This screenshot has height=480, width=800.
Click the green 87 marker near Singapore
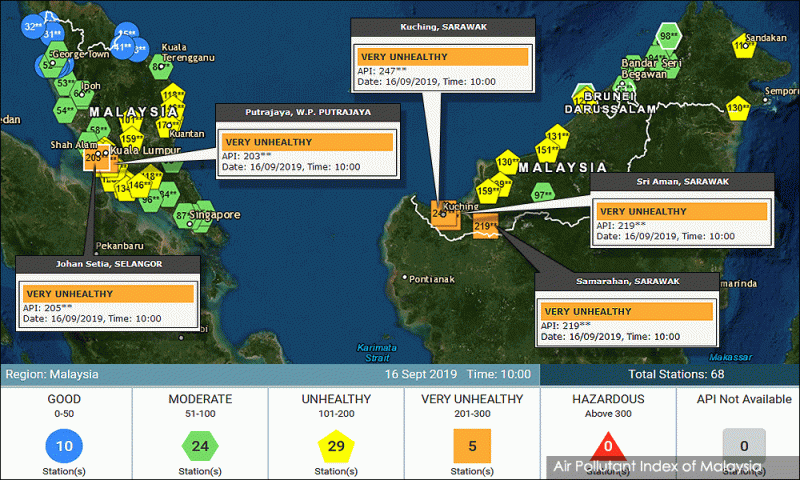[x=184, y=214]
